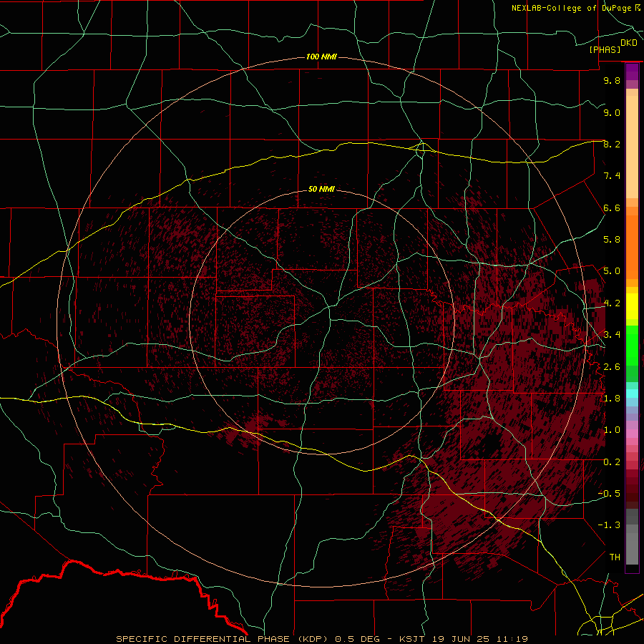This screenshot has width=644, height=644.
Task: Click the 2.6 value on the scale
Action: click(612, 367)
